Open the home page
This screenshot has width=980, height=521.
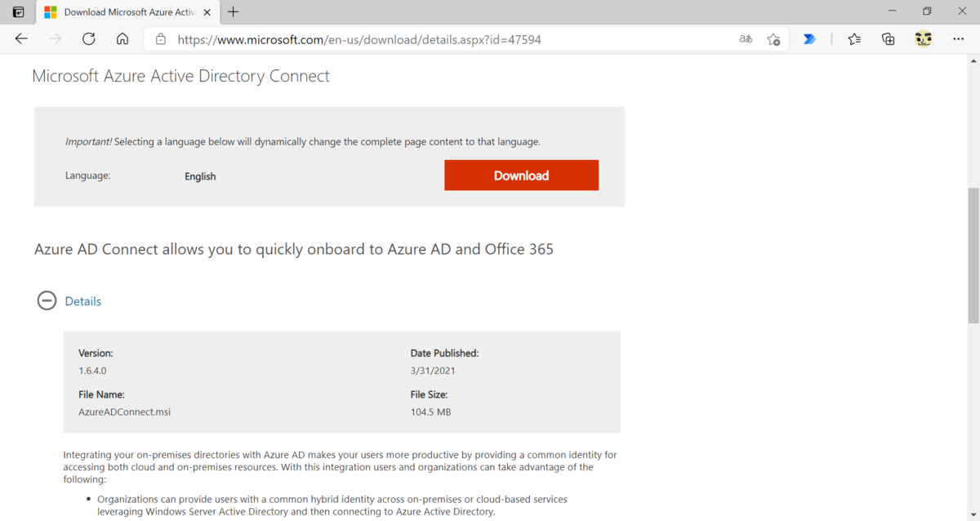[122, 39]
